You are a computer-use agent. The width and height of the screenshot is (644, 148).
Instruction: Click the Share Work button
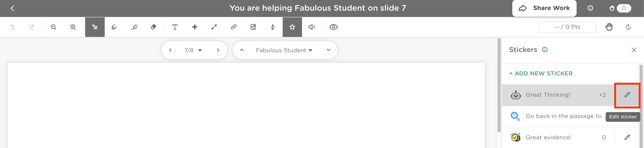(x=544, y=8)
